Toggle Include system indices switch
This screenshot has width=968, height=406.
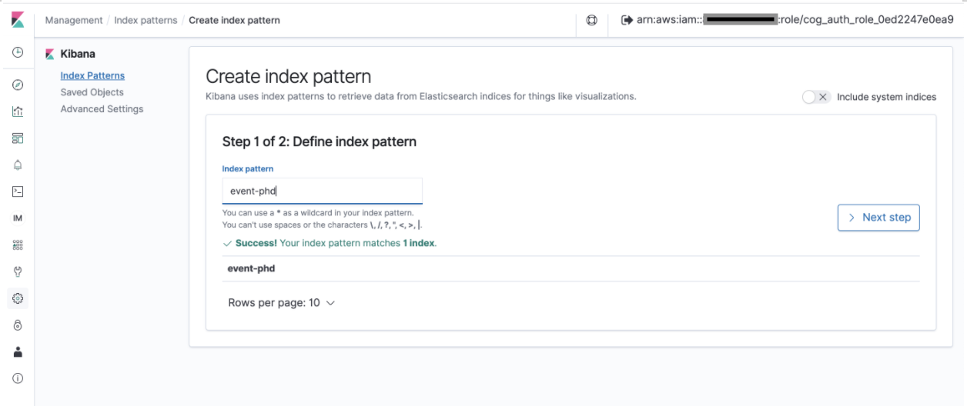816,97
